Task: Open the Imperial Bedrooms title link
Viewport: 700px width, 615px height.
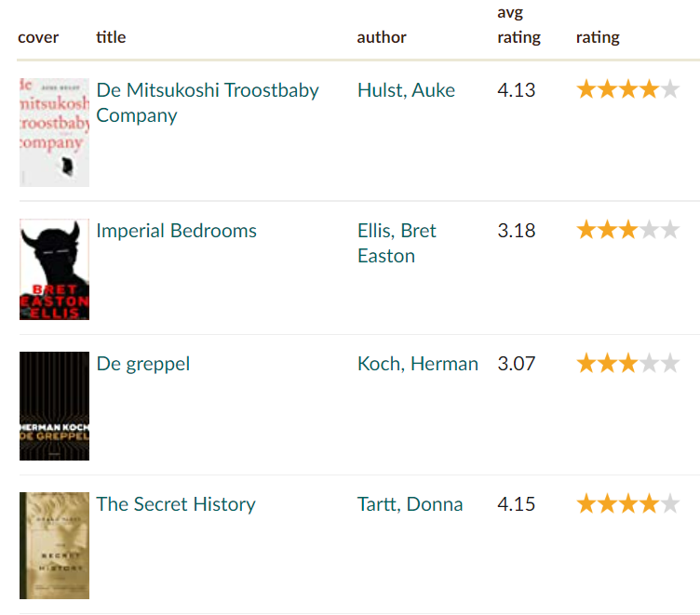Action: 176,231
